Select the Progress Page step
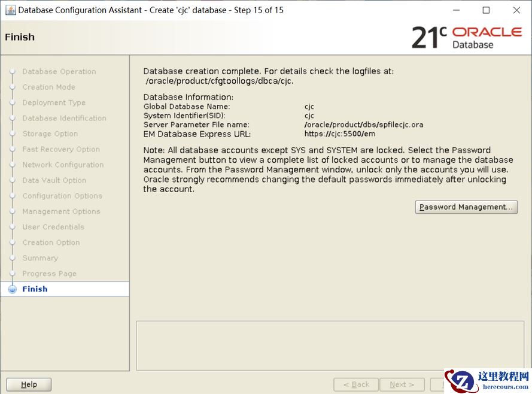This screenshot has height=394, width=532. coord(49,274)
